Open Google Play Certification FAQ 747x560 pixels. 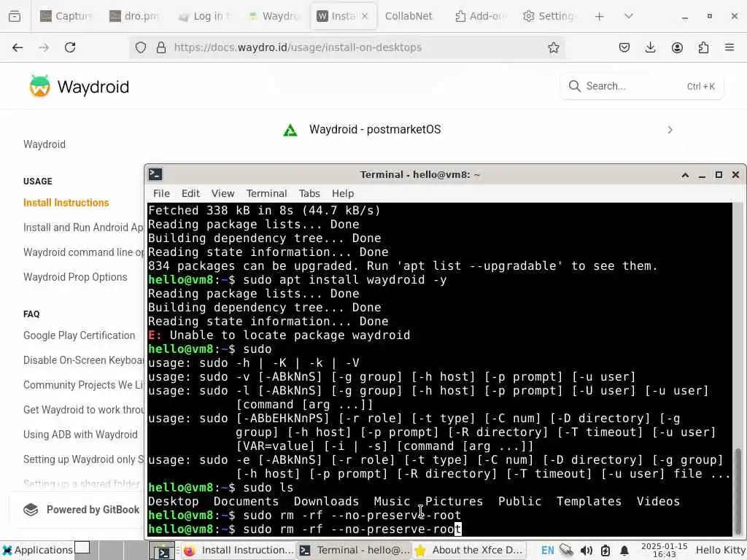(x=79, y=335)
